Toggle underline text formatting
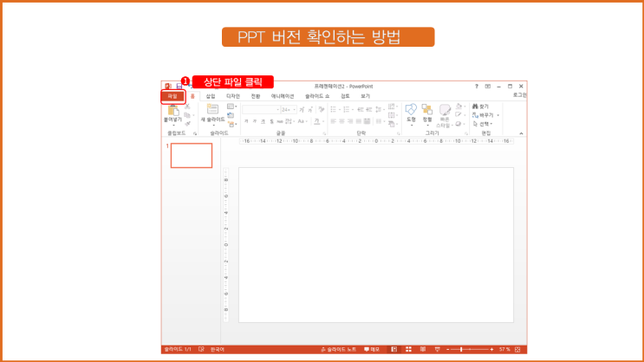This screenshot has height=362, width=644. (263, 121)
